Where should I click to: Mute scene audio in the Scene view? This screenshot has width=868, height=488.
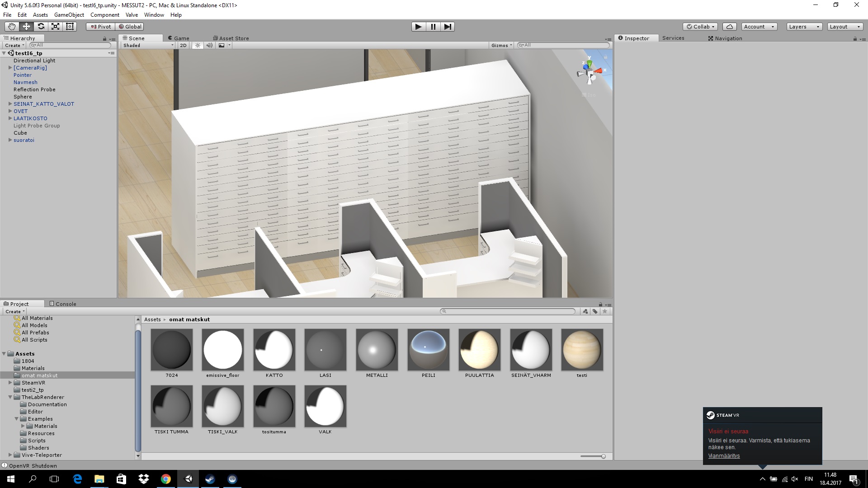point(209,45)
